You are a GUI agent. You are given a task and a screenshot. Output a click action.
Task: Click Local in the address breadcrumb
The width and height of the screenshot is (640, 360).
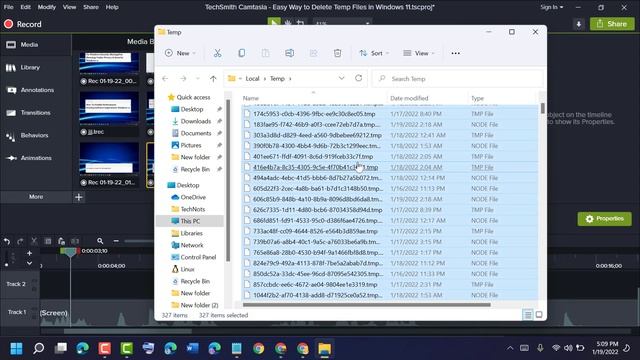click(x=252, y=78)
